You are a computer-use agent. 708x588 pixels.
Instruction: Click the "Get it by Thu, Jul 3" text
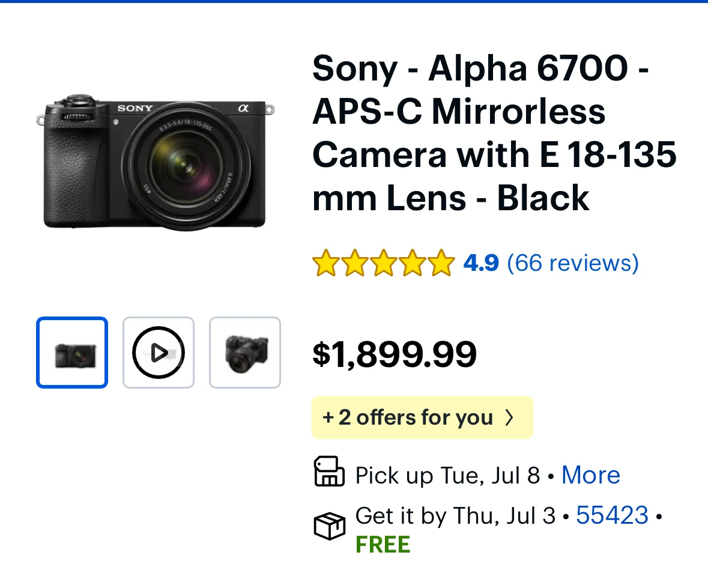point(455,516)
